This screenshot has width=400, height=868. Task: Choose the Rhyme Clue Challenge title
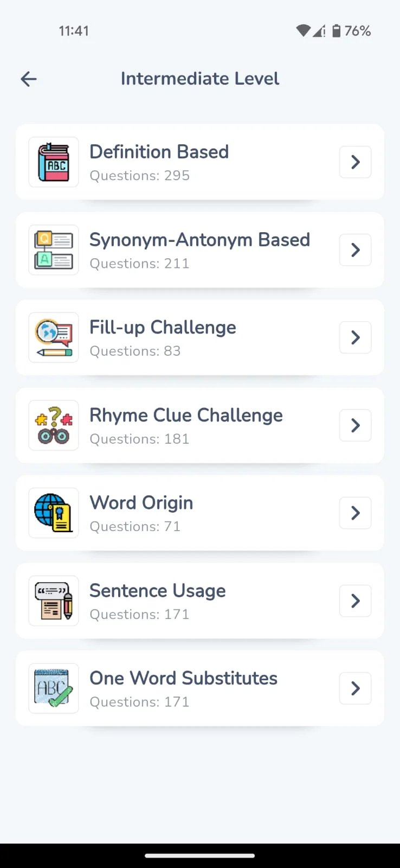(x=186, y=416)
